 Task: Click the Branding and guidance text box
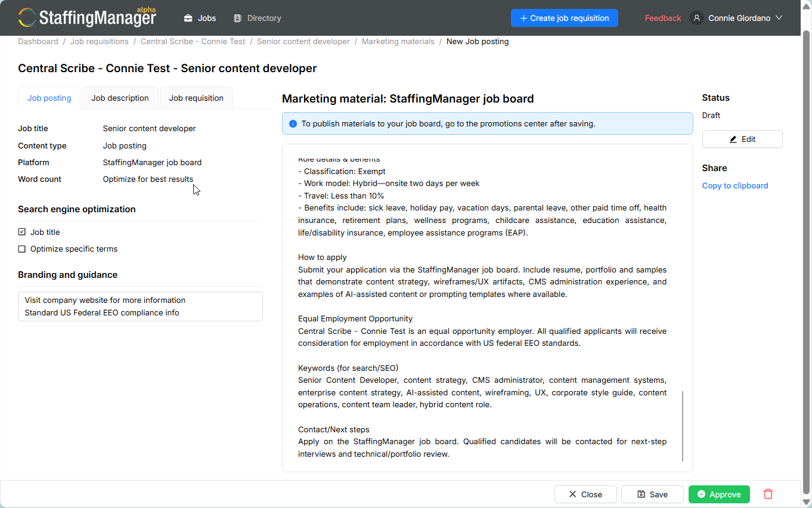140,306
